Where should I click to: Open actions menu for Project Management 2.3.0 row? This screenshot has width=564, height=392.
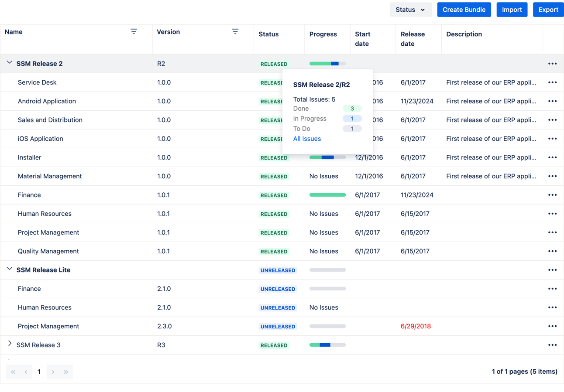[x=552, y=326]
